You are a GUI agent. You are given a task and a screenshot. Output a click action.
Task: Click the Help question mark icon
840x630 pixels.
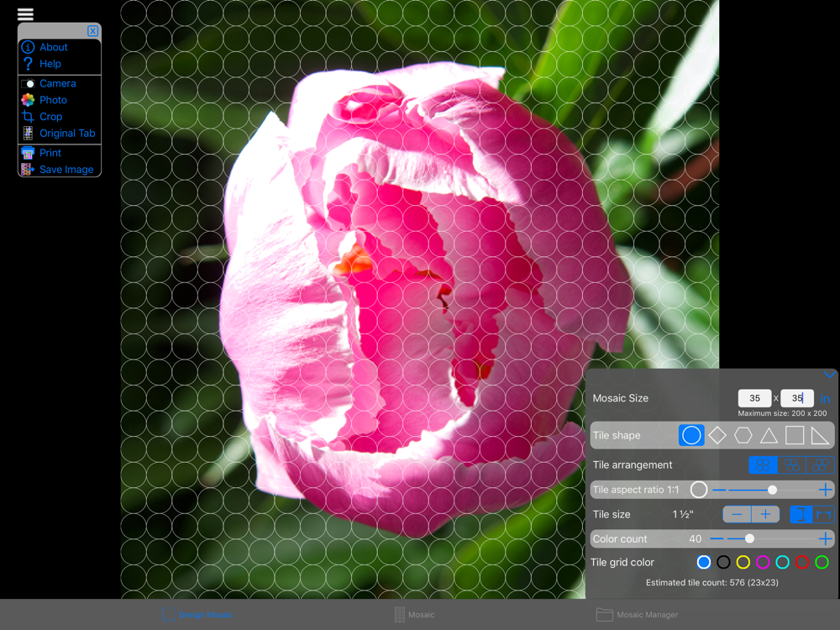pyautogui.click(x=28, y=64)
